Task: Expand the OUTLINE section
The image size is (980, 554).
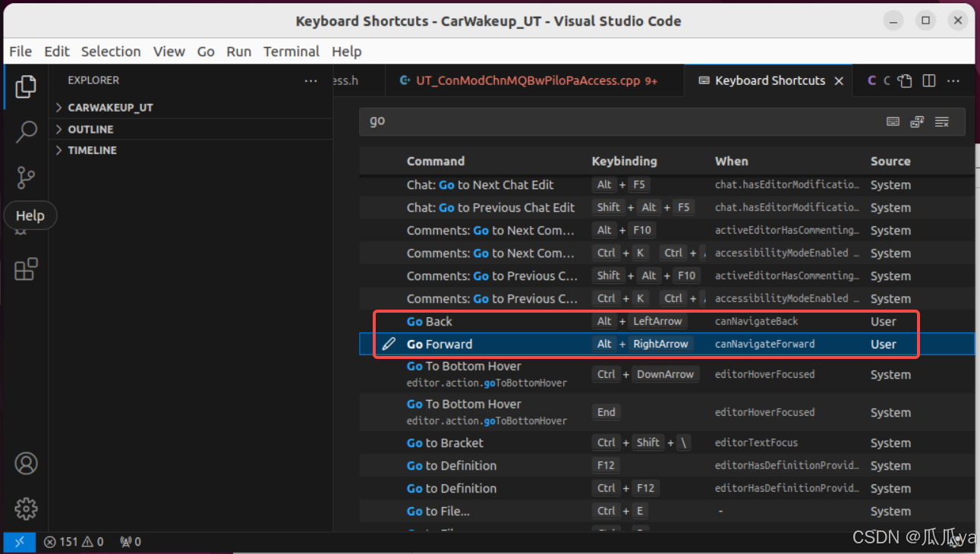Action: click(191, 129)
